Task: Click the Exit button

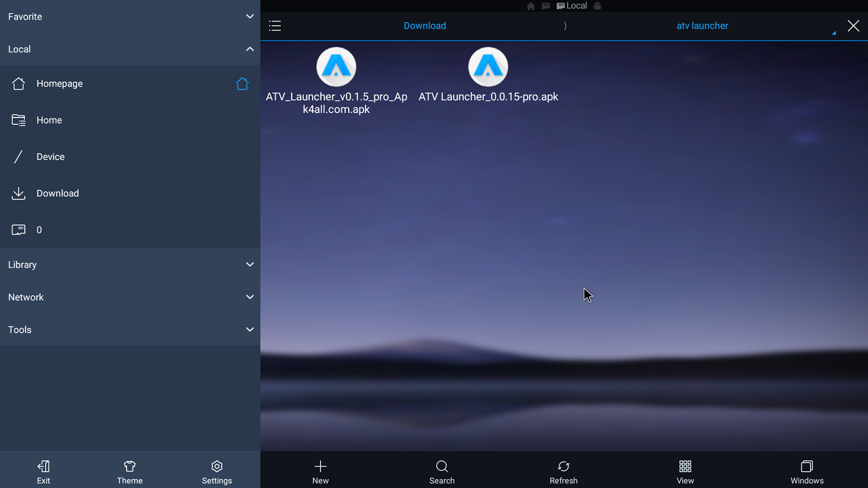Action: [x=44, y=472]
